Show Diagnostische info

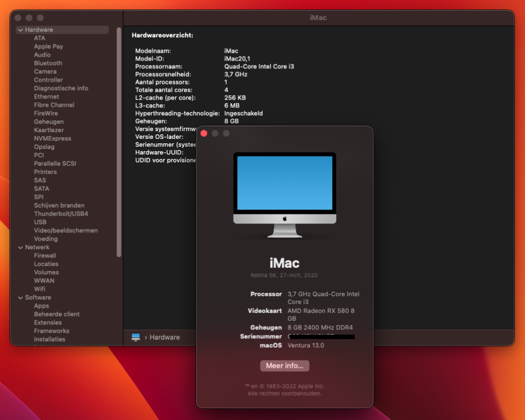tap(61, 88)
